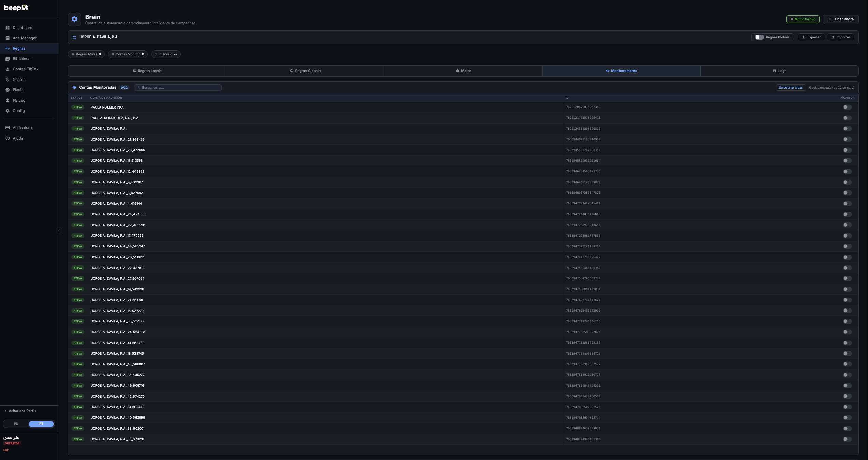Click account name JORGE A. DAVILA, P.A._17_470026
Image resolution: width=868 pixels, height=460 pixels.
coord(117,236)
